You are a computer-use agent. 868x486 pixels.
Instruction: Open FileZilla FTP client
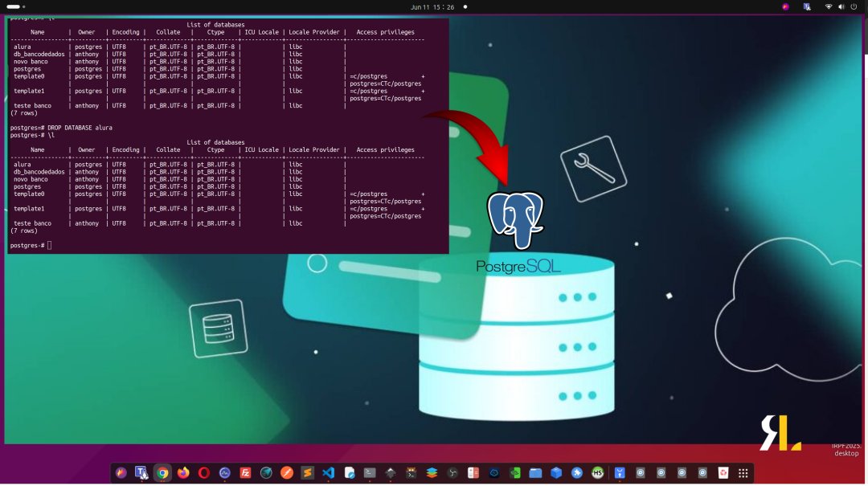click(x=245, y=473)
